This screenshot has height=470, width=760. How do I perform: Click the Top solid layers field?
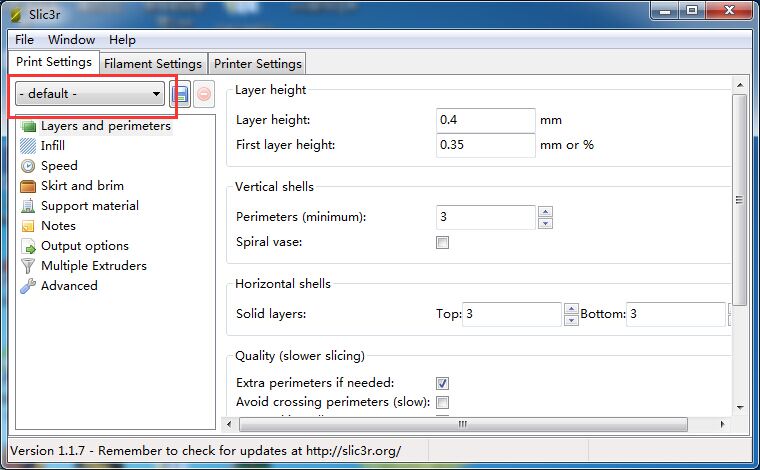coord(512,314)
